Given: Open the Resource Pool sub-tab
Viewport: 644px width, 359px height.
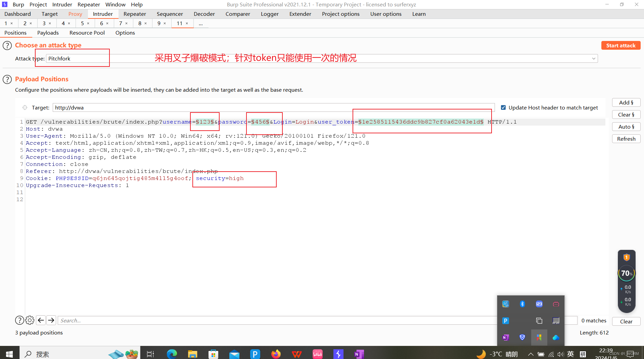Looking at the screenshot, I should (x=87, y=33).
